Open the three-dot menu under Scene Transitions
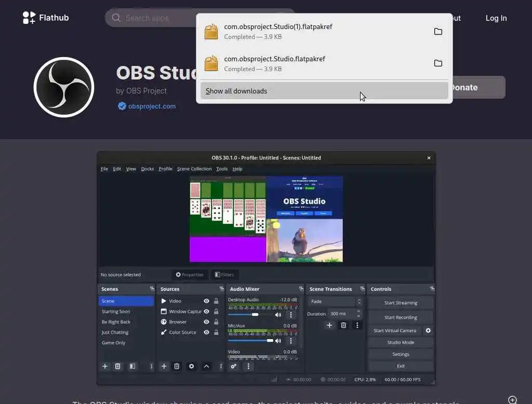Screen dimensions: 532x404 pyautogui.click(x=357, y=325)
